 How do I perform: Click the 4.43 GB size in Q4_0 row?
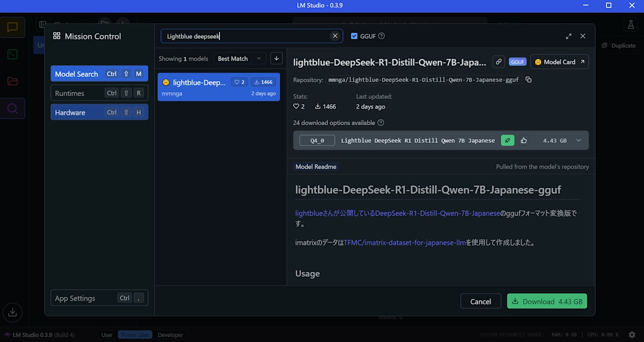tap(555, 141)
